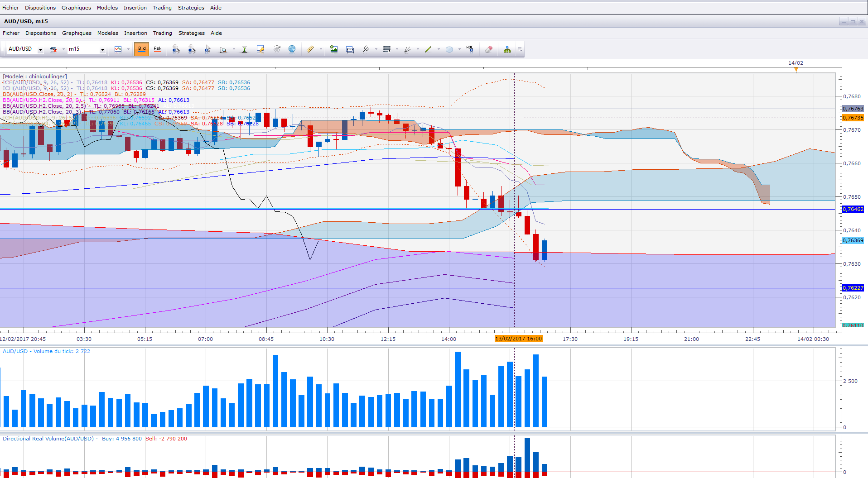This screenshot has width=868, height=478.
Task: Expand the AUD/USD symbol dropdown arrow
Action: [40, 49]
